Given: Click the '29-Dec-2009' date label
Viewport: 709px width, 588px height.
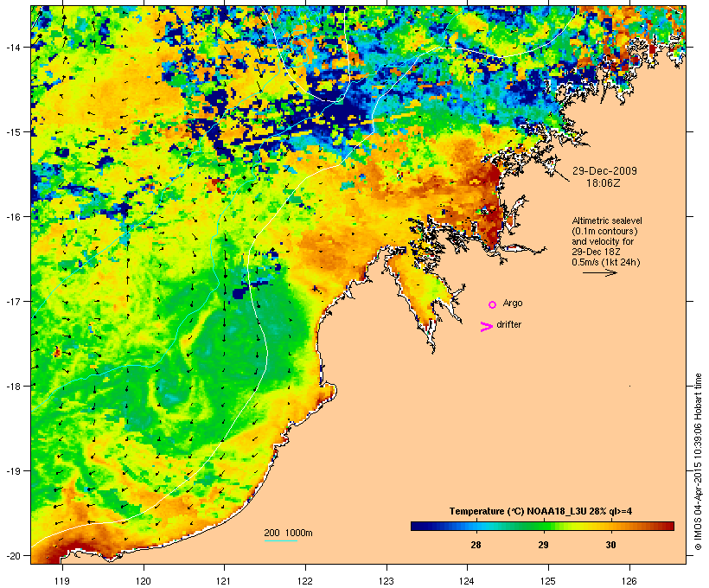Looking at the screenshot, I should tap(604, 171).
